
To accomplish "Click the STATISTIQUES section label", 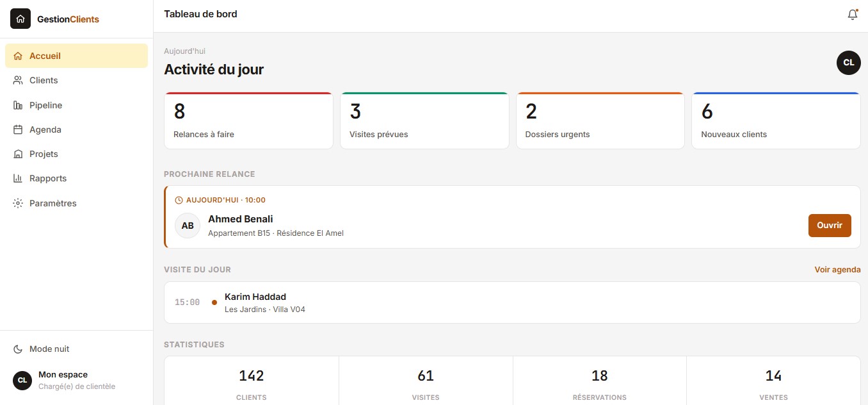I will click(x=194, y=345).
